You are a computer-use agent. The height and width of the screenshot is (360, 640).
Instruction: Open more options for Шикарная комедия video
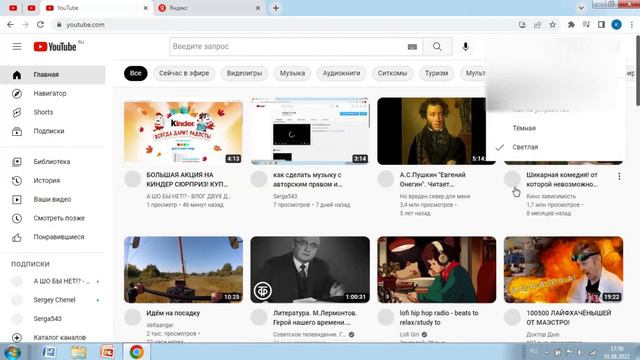(619, 176)
